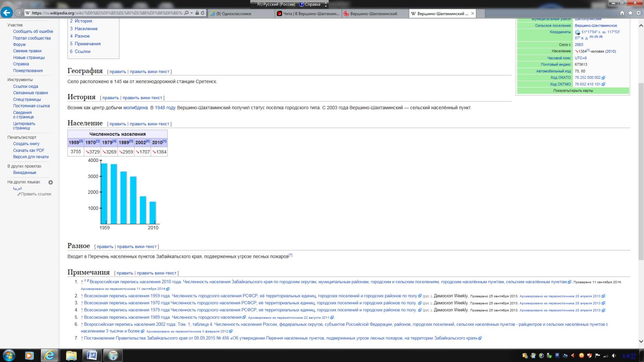The height and width of the screenshot is (362, 644).
Task: Switch to the Чита | В Вершино-Шахтамин tab
Action: point(308,13)
